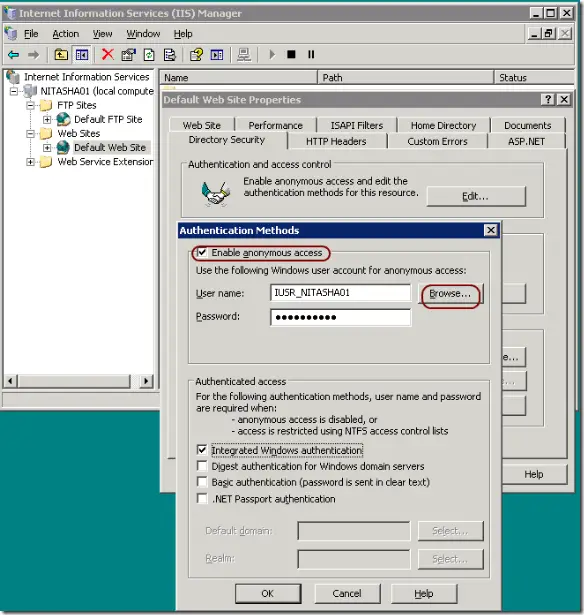Click the question-mark help button in properties title bar

548,100
